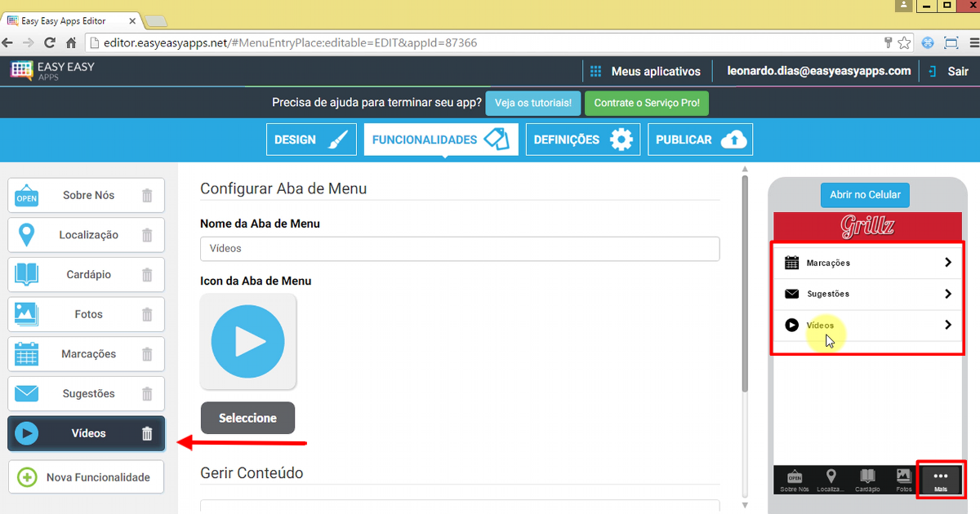Add a Nova Funcionalidade
Screen dimensions: 980x514
pyautogui.click(x=86, y=477)
